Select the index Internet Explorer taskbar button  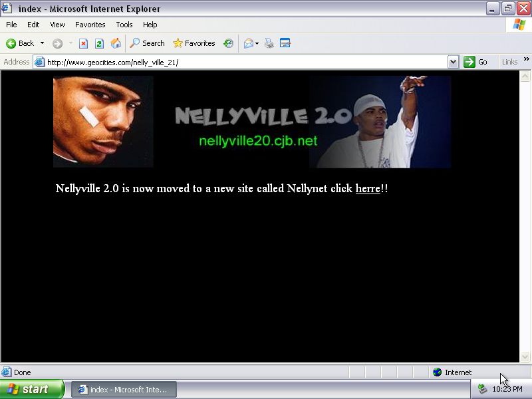[x=124, y=390]
